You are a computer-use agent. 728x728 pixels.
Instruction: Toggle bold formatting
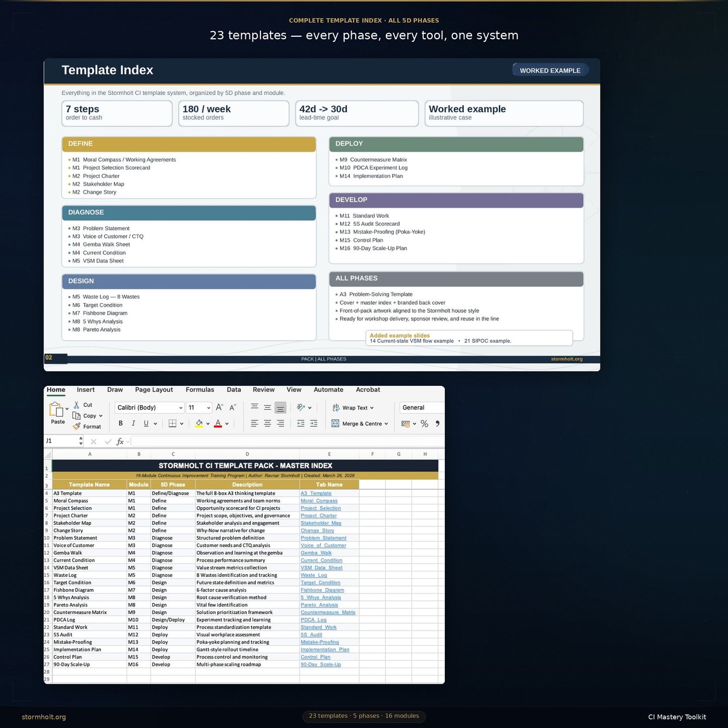coord(120,423)
